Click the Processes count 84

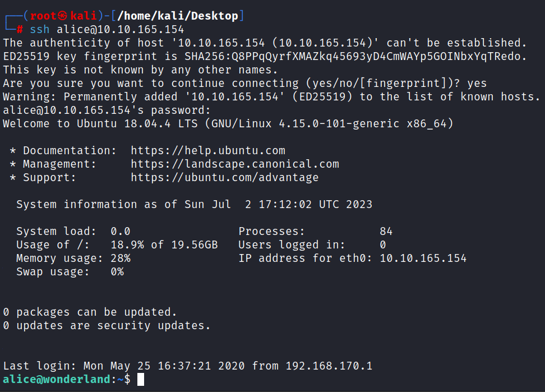[x=386, y=232]
